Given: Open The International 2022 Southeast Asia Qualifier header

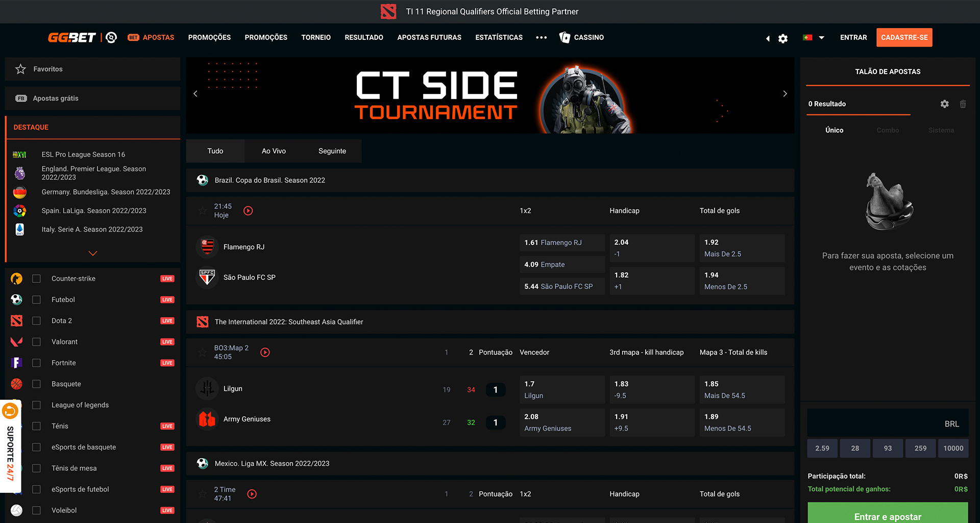Looking at the screenshot, I should click(490, 322).
